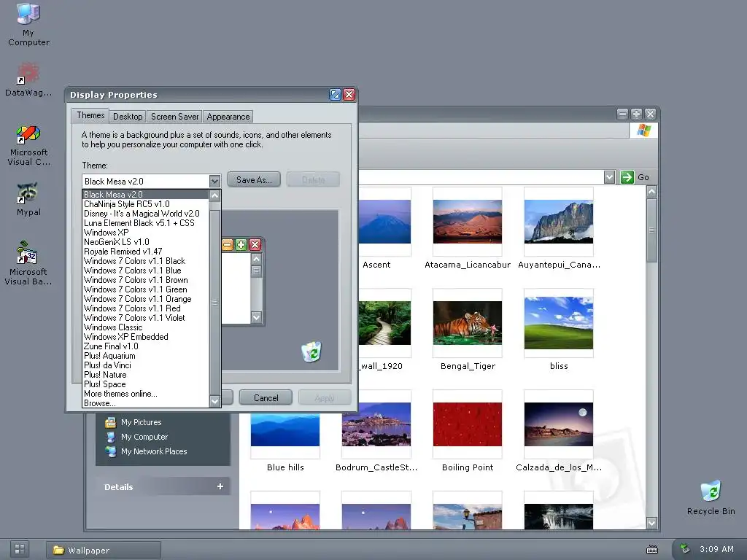747x560 pixels.
Task: Select the Bengal_Tiger wallpaper thumbnail
Action: 468,323
